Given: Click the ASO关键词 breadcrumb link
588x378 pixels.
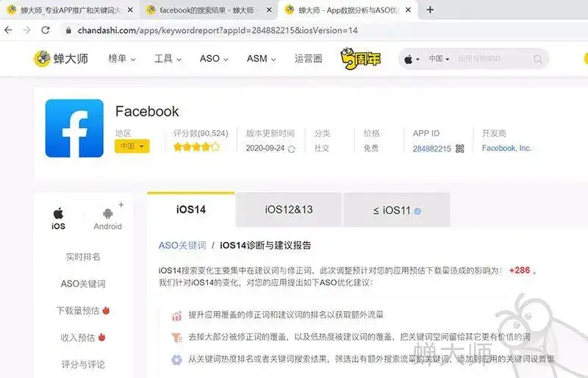Looking at the screenshot, I should point(182,246).
